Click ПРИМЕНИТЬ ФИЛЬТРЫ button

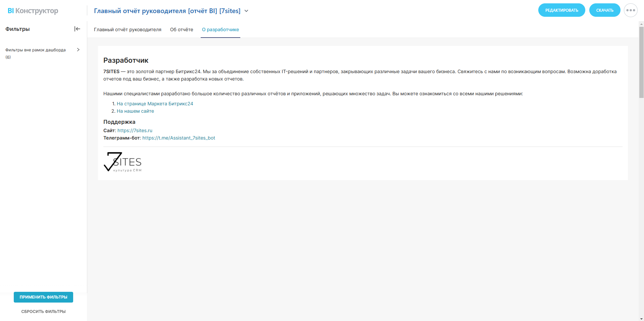(x=43, y=297)
